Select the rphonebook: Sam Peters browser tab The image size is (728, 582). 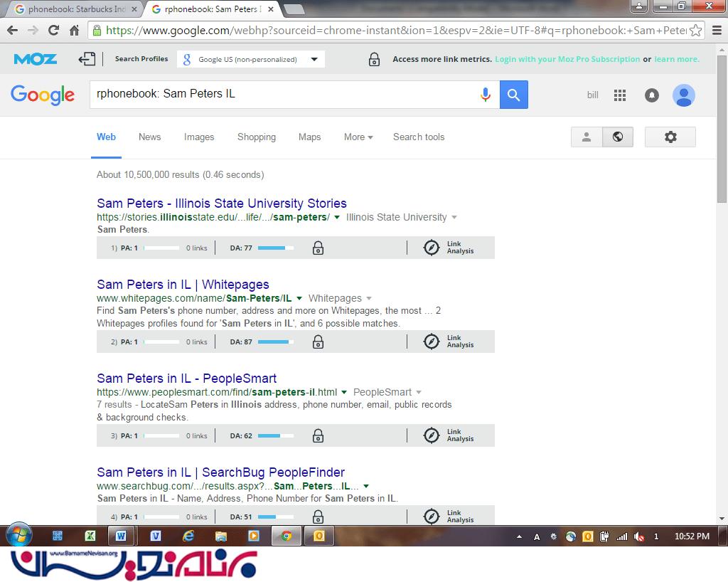(213, 9)
